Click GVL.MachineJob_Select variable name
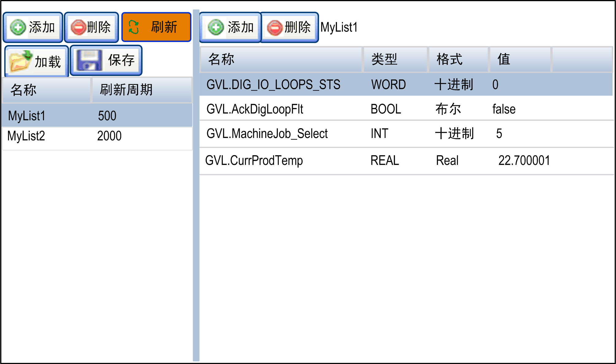The image size is (616, 364). [x=267, y=134]
